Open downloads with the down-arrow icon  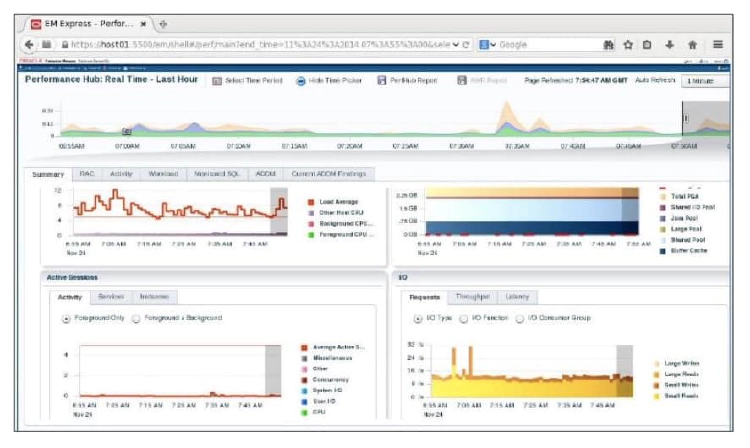pyautogui.click(x=670, y=44)
